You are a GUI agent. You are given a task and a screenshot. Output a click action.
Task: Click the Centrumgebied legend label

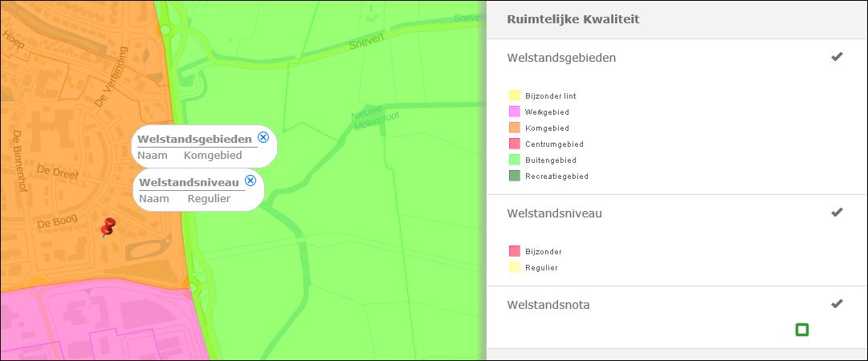554,144
